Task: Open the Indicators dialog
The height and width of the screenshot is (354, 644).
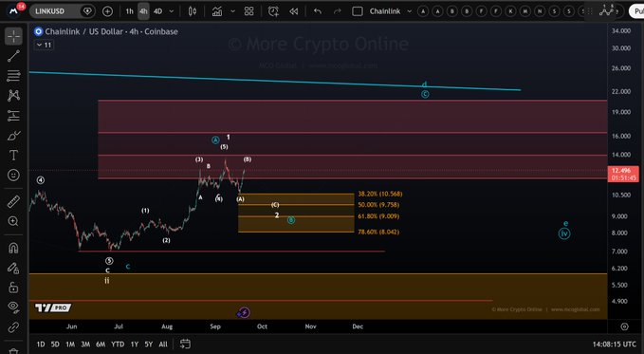Action: coord(217,11)
